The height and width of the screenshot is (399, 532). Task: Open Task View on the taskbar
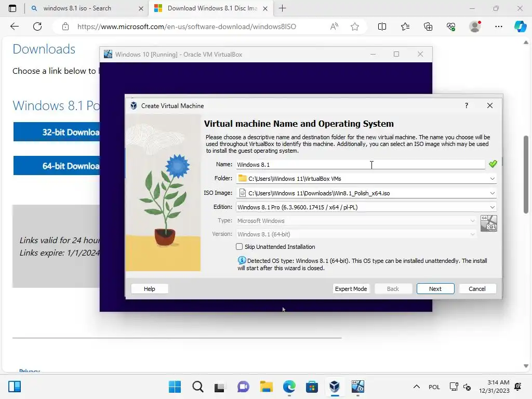point(220,387)
